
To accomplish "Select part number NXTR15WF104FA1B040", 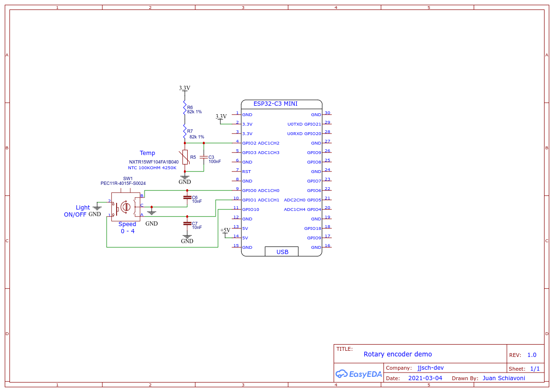I will 154,162.
